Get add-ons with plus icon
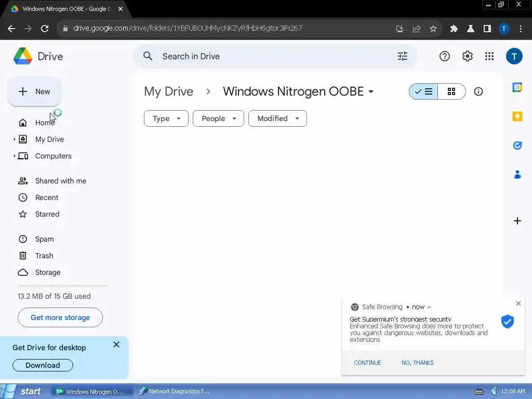Image resolution: width=532 pixels, height=399 pixels. click(x=517, y=221)
